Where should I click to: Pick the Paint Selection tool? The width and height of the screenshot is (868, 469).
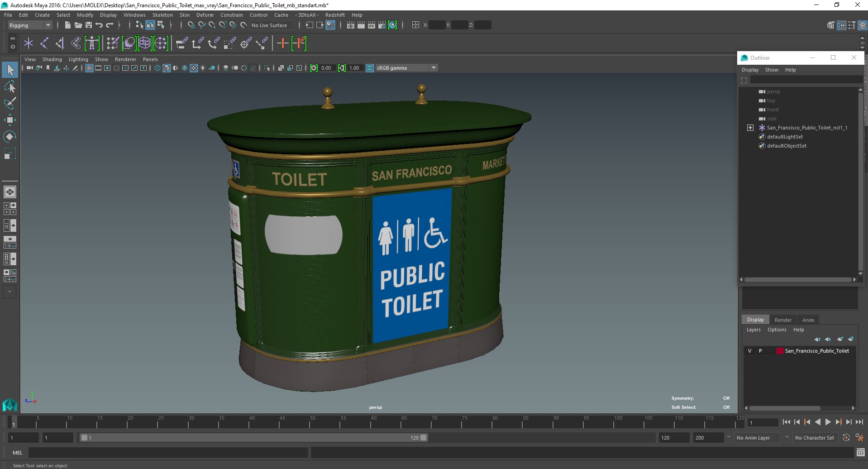[x=10, y=103]
